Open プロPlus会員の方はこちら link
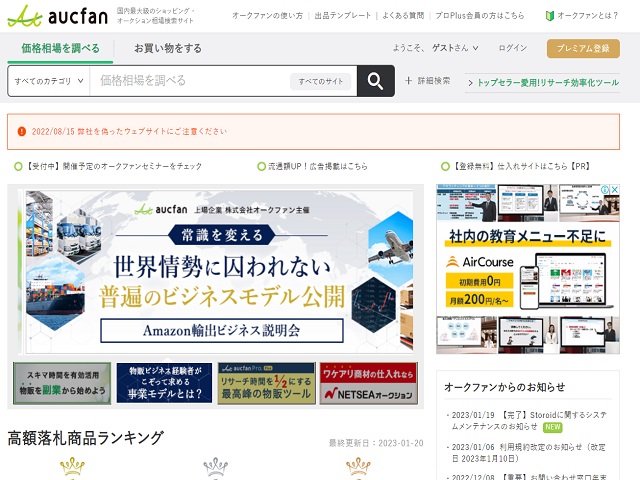The width and height of the screenshot is (640, 480). (480, 16)
